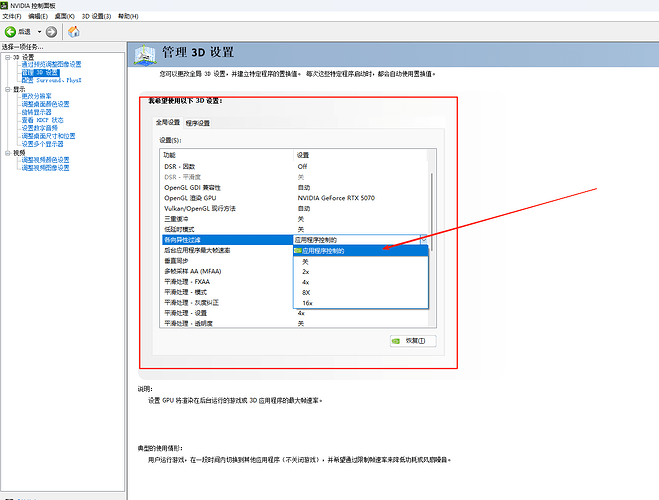
Task: Click the NVIDIA GeForce RTX 5070 value
Action: click(336, 198)
